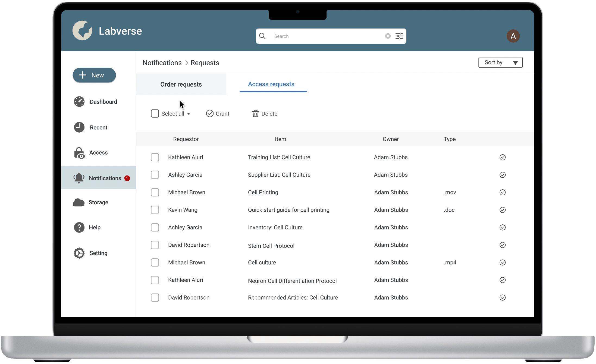Switch to the Order requests tab

pos(181,84)
